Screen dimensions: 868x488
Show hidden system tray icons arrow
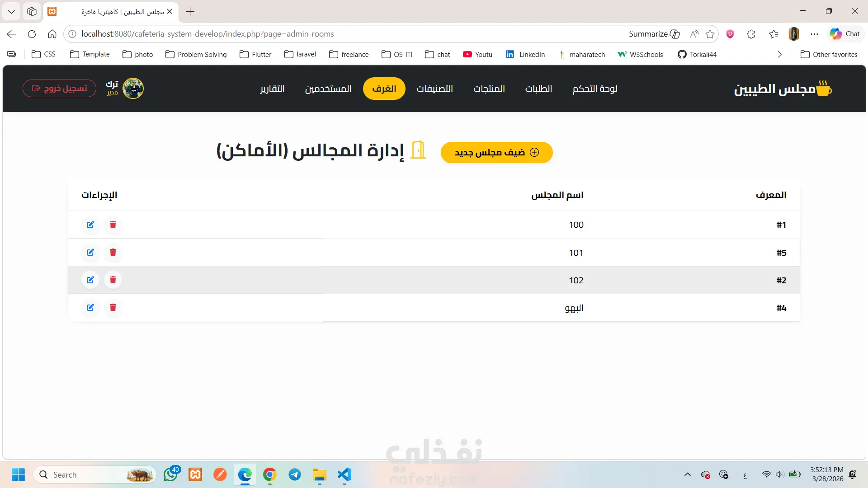pos(688,474)
